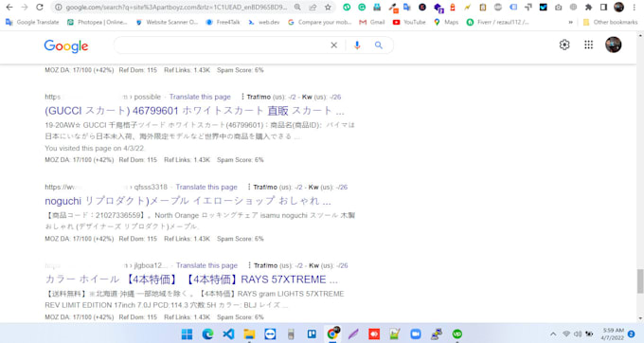Image resolution: width=644 pixels, height=343 pixels.
Task: Open more options dots on GUCCI result
Action: 242,97
